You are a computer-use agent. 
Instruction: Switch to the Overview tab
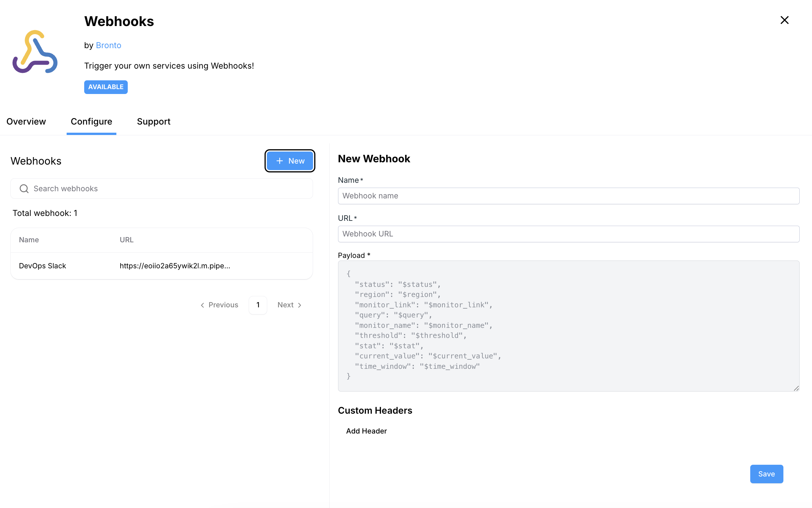(26, 121)
